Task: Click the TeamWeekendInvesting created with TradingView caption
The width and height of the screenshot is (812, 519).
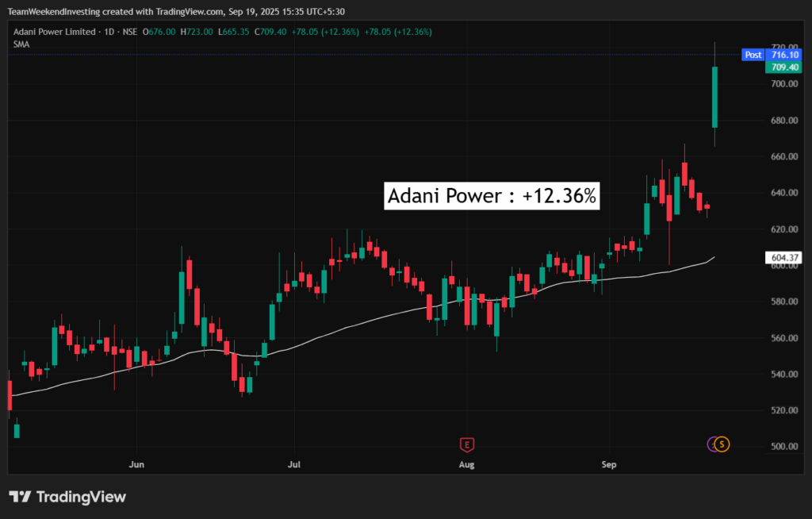Action: pos(176,11)
